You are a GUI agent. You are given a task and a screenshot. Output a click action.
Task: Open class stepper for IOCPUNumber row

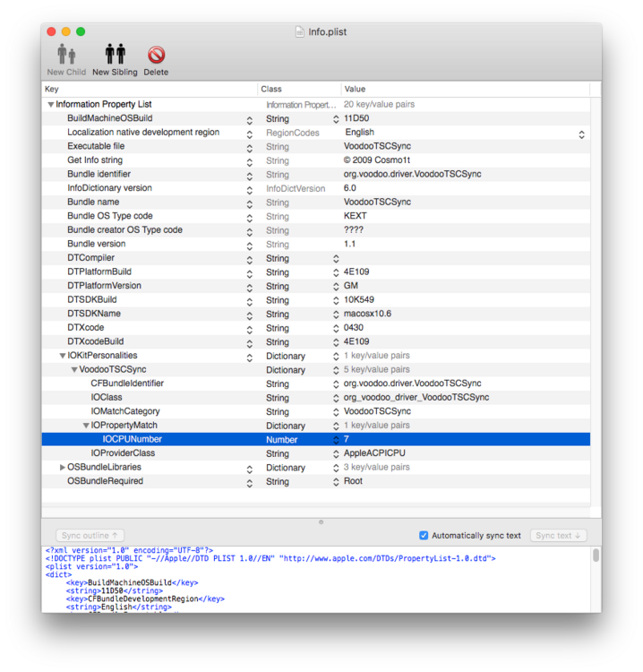click(x=336, y=440)
